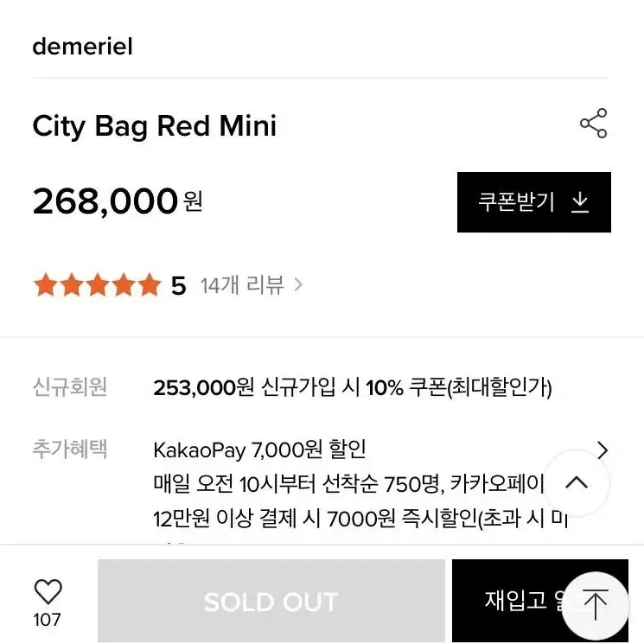Tap the download arrow in coupon button
This screenshot has height=644, width=644.
pos(580,202)
